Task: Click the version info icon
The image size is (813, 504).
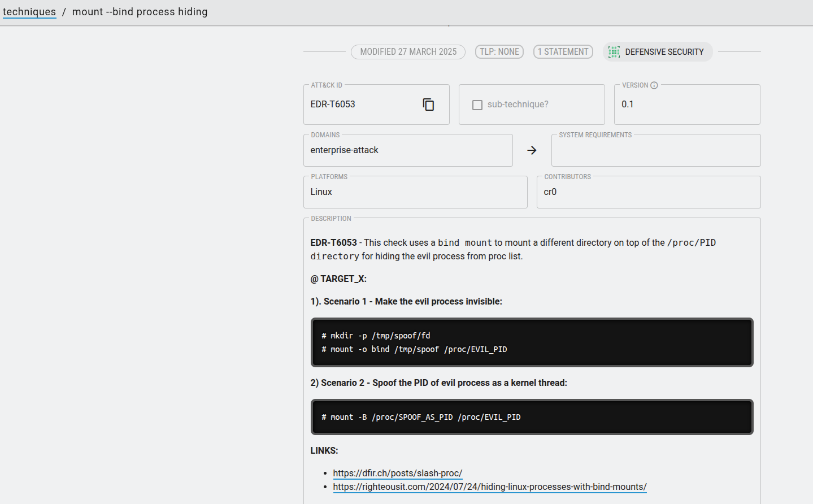Action: 654,85
